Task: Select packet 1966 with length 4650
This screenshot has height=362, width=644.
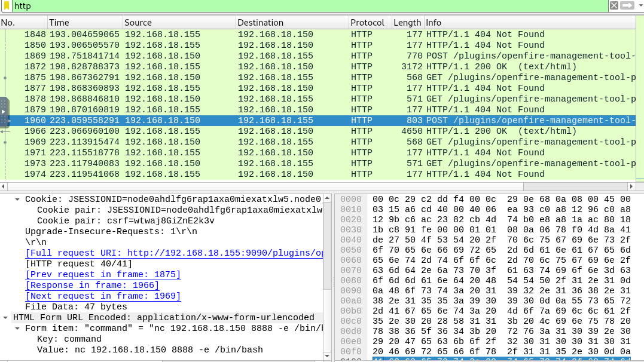Action: tap(318, 131)
